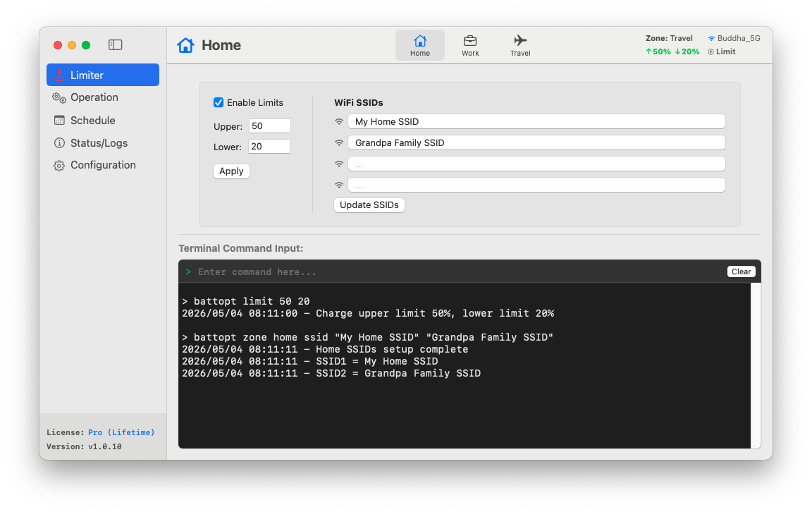
Task: Close the window with red button
Action: click(x=58, y=45)
